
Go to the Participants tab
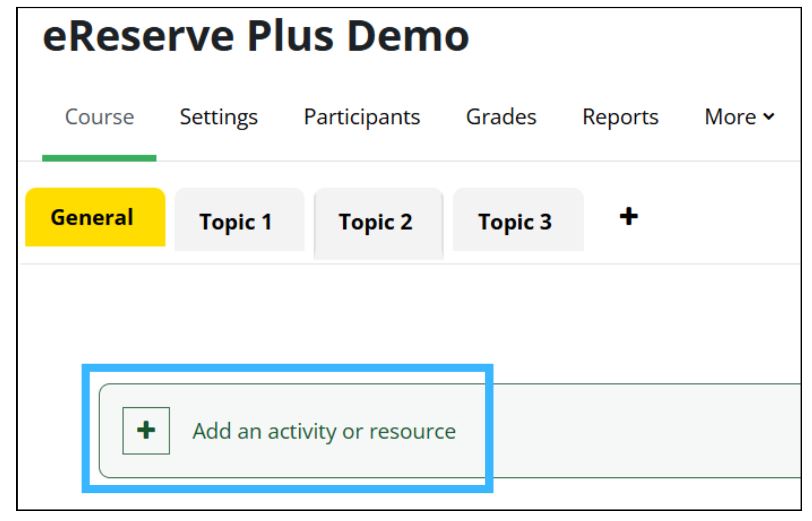click(x=362, y=117)
